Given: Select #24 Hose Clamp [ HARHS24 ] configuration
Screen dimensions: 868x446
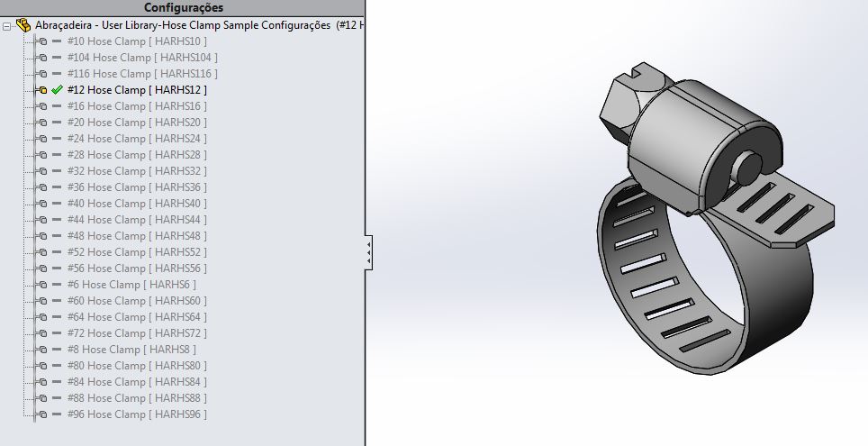Looking at the screenshot, I should pos(137,138).
